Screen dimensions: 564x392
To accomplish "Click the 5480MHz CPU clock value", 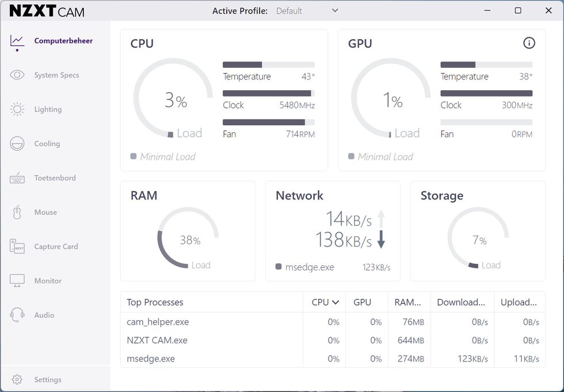I will [297, 105].
